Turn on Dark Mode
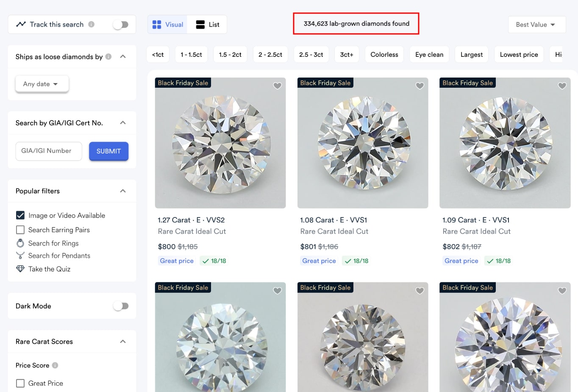578x392 pixels. 121,306
